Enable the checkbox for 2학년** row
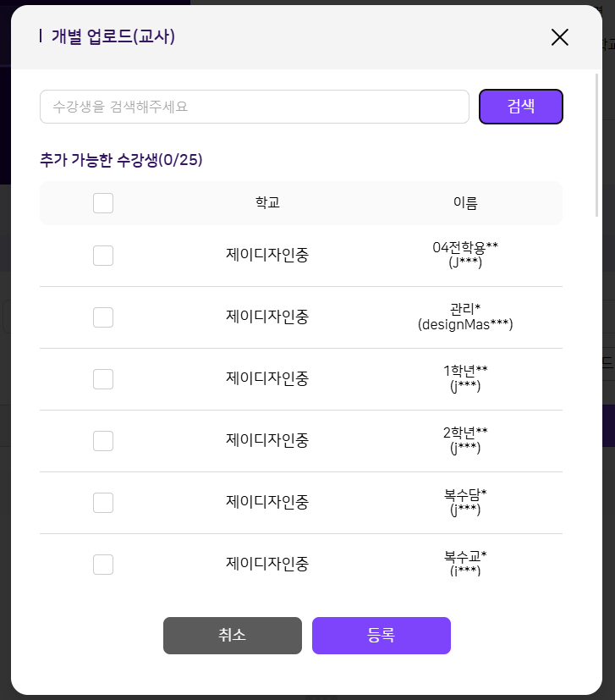The image size is (615, 700). coord(103,441)
